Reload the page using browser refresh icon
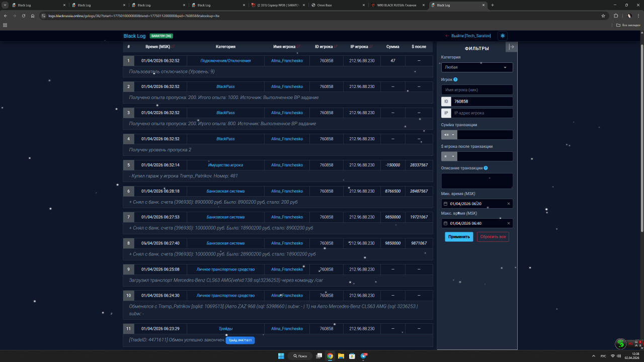 (x=23, y=16)
